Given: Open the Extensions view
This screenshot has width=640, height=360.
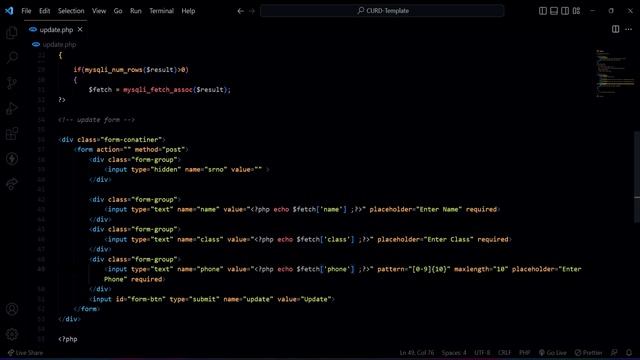Looking at the screenshot, I should (x=12, y=133).
